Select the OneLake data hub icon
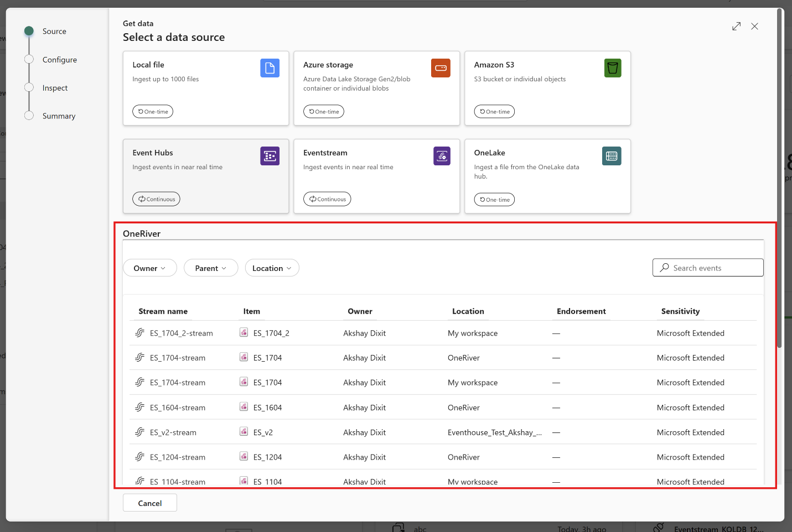 click(x=612, y=156)
